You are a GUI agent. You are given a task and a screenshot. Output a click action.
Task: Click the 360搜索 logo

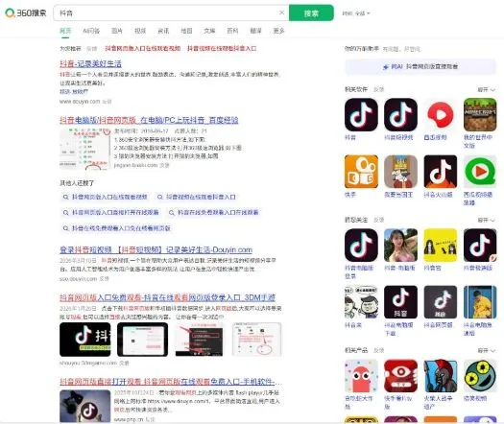pyautogui.click(x=25, y=12)
